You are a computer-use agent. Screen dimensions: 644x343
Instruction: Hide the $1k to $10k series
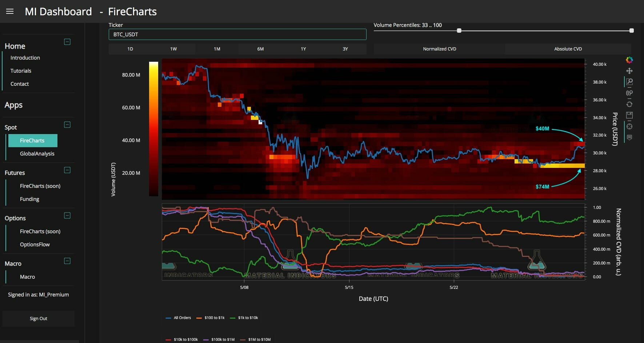(244, 318)
